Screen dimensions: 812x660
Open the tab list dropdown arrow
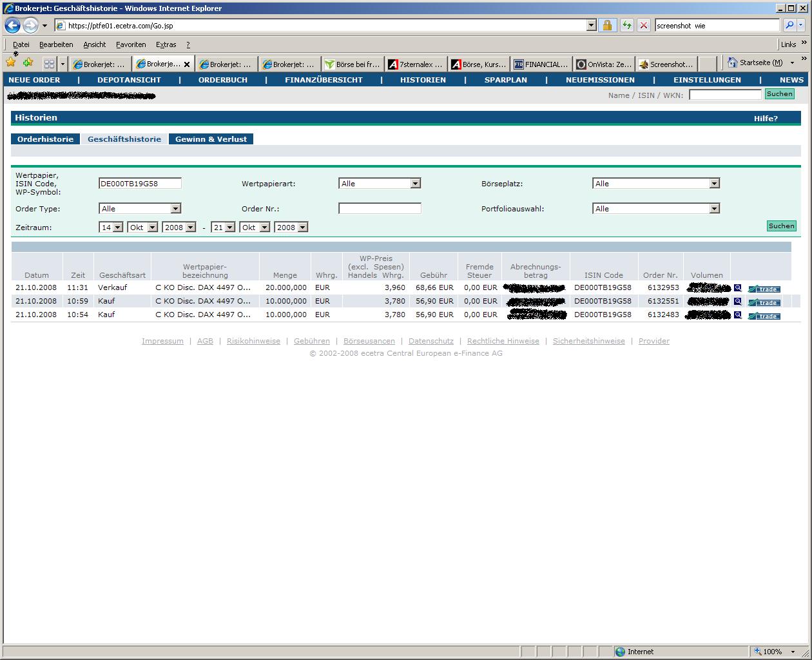(x=63, y=64)
